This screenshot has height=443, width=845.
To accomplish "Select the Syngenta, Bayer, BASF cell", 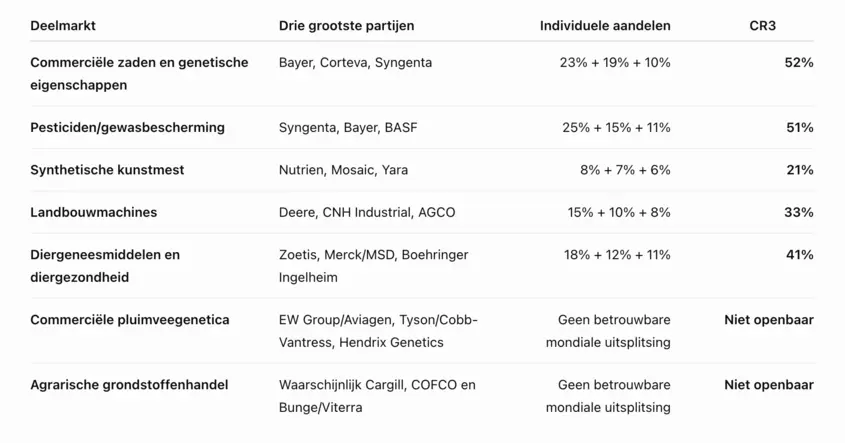I will click(348, 128).
